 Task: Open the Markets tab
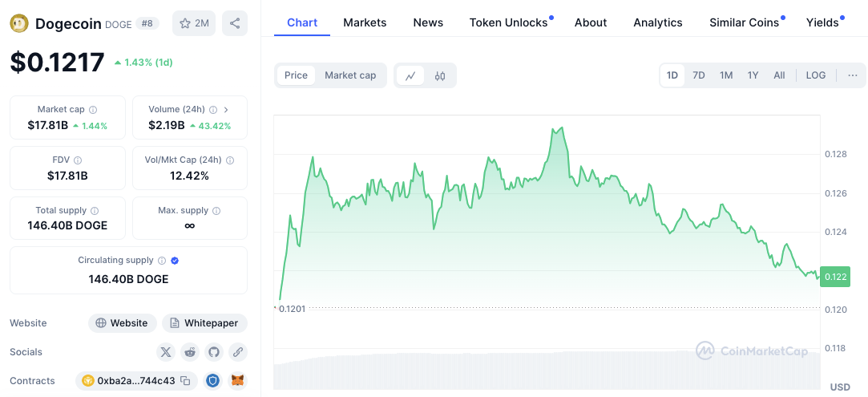tap(365, 22)
